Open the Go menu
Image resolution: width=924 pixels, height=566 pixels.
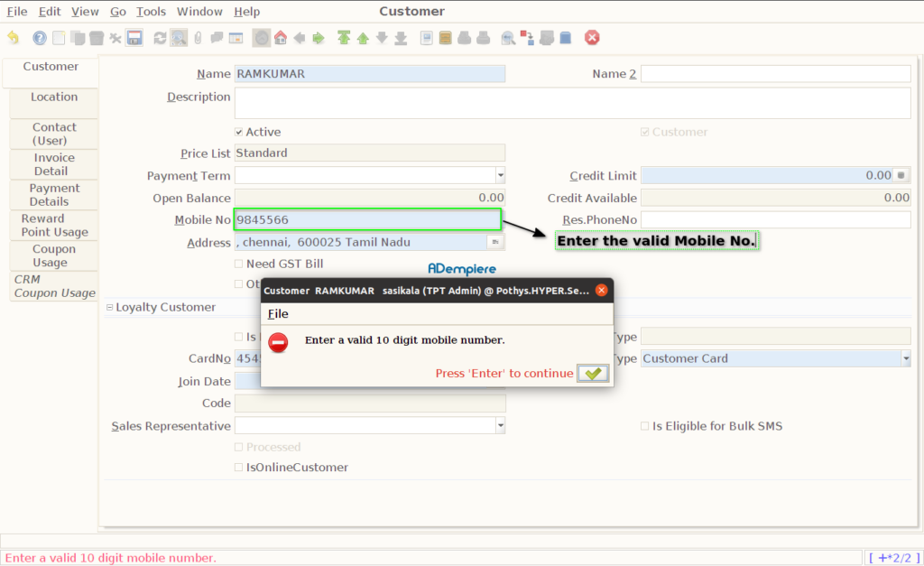(118, 11)
